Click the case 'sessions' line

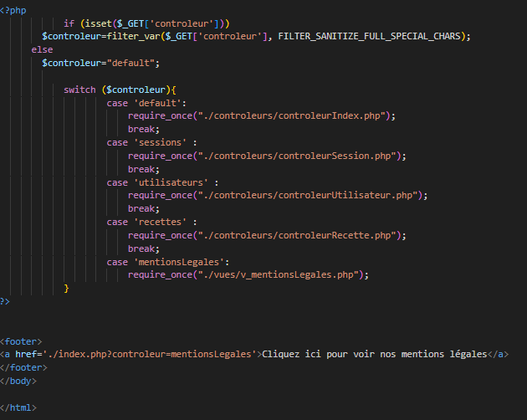click(x=152, y=142)
